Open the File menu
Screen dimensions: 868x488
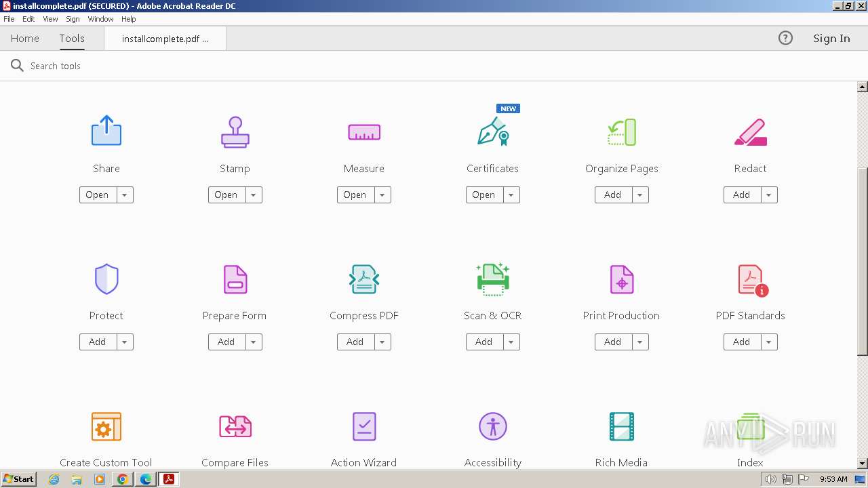point(9,19)
